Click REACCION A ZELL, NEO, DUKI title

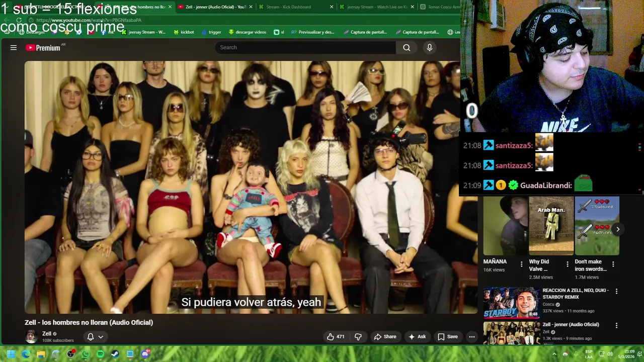pyautogui.click(x=576, y=294)
